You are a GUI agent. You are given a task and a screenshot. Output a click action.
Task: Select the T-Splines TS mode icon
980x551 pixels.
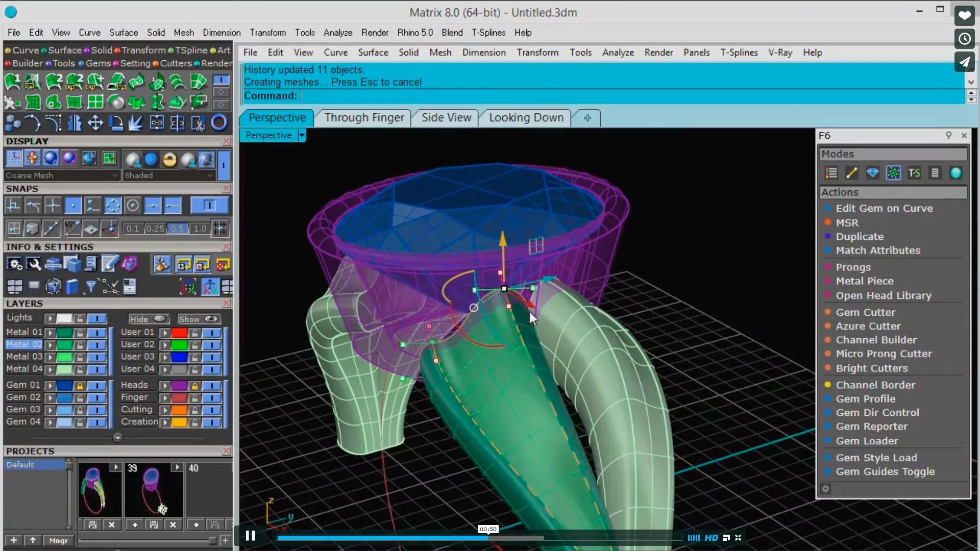(x=914, y=173)
